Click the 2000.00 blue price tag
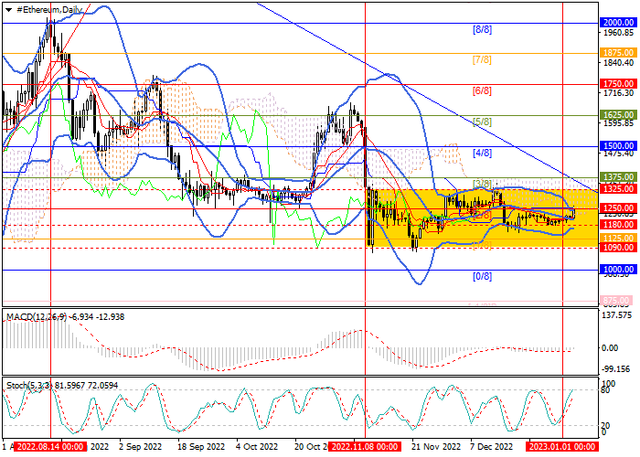The width and height of the screenshot is (640, 457). (618, 22)
